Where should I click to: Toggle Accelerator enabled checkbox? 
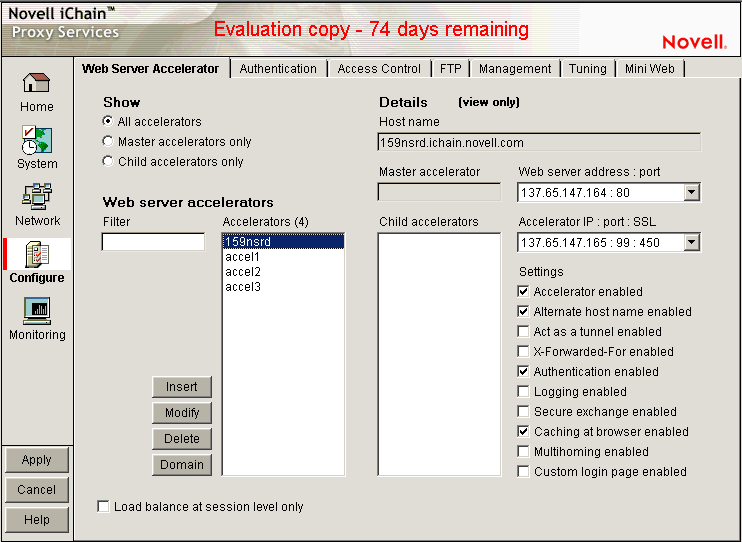(x=523, y=292)
